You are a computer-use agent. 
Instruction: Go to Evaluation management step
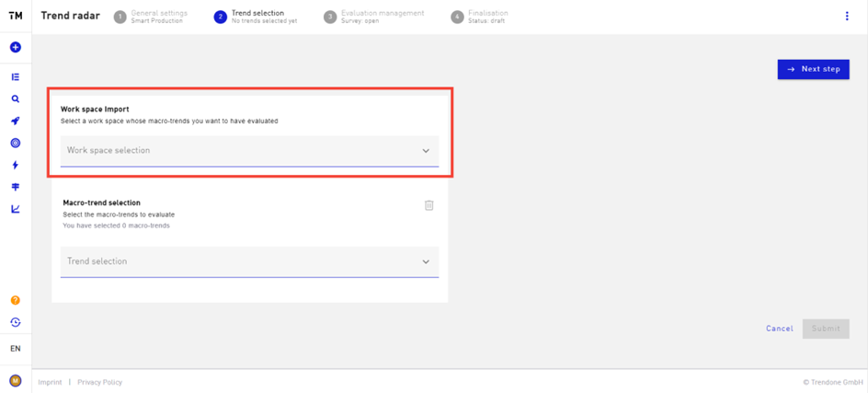coord(374,16)
